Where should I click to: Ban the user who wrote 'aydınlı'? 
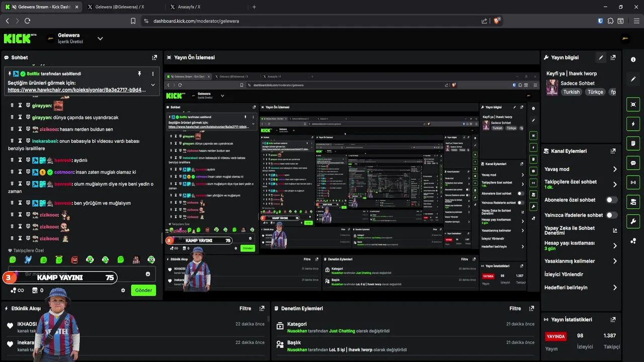coord(29,160)
